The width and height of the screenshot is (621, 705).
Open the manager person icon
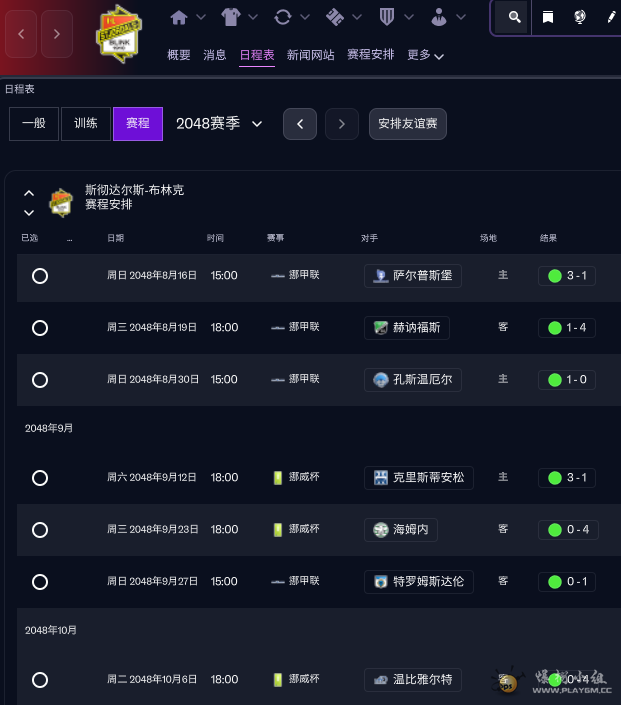(x=438, y=18)
